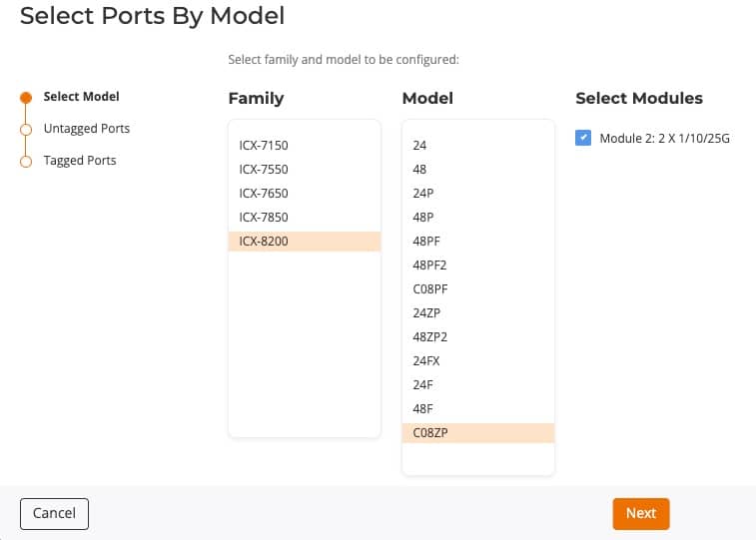Image resolution: width=756 pixels, height=540 pixels.
Task: Select the ICX-7850 family
Action: coord(305,218)
